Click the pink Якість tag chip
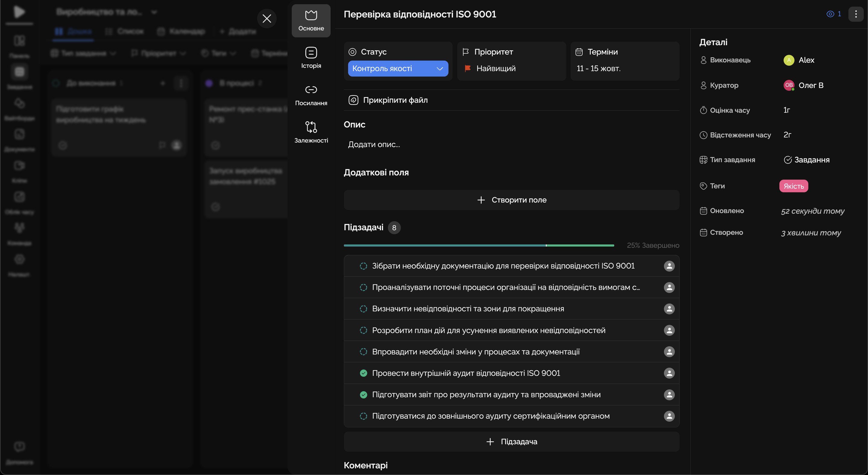The width and height of the screenshot is (868, 475). point(793,186)
